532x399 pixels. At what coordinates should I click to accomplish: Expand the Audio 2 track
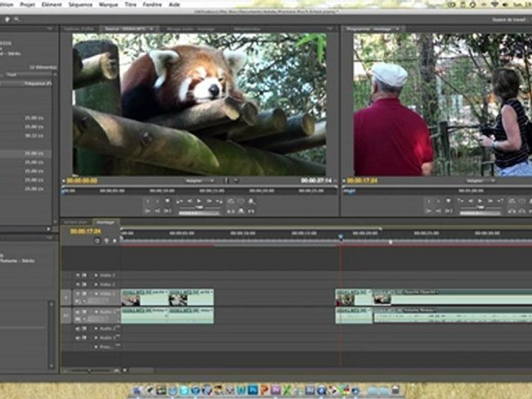point(96,329)
